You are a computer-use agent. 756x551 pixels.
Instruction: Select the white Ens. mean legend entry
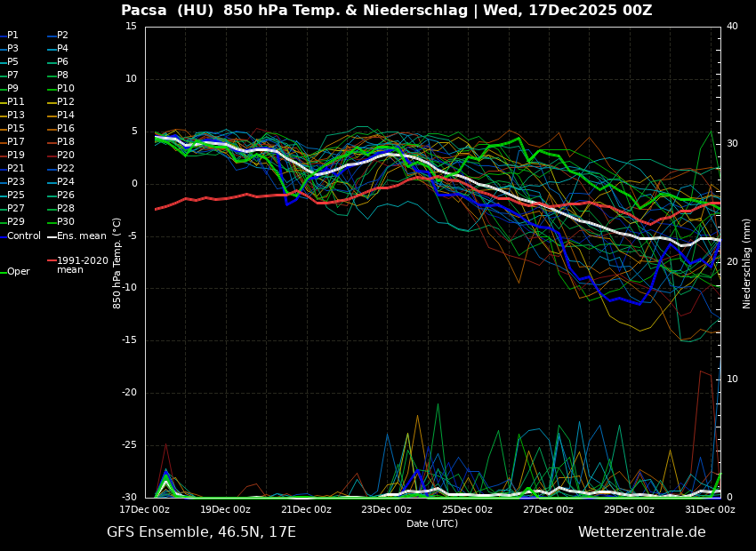(x=81, y=236)
